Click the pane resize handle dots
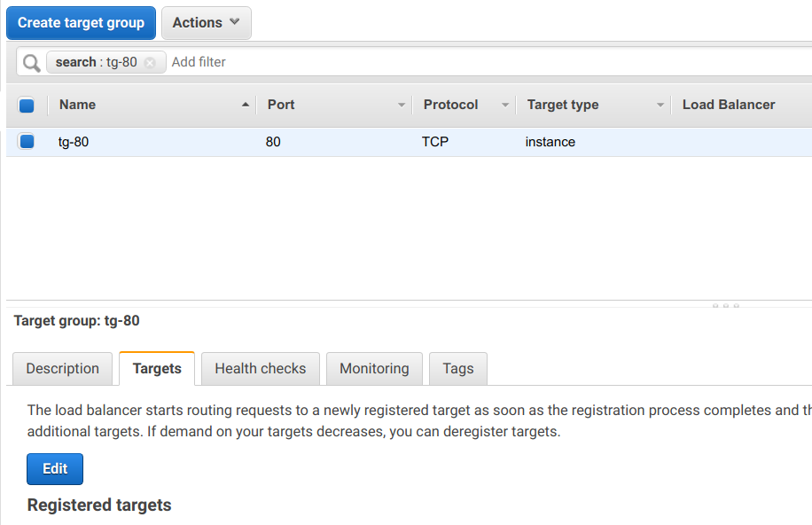 [725, 306]
